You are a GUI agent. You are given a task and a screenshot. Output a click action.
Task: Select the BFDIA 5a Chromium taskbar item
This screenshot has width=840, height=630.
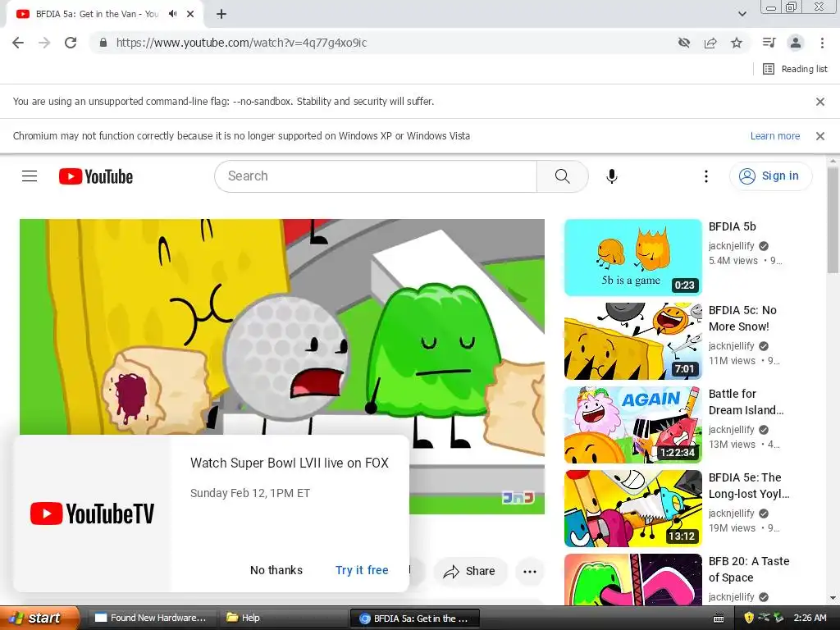click(414, 619)
